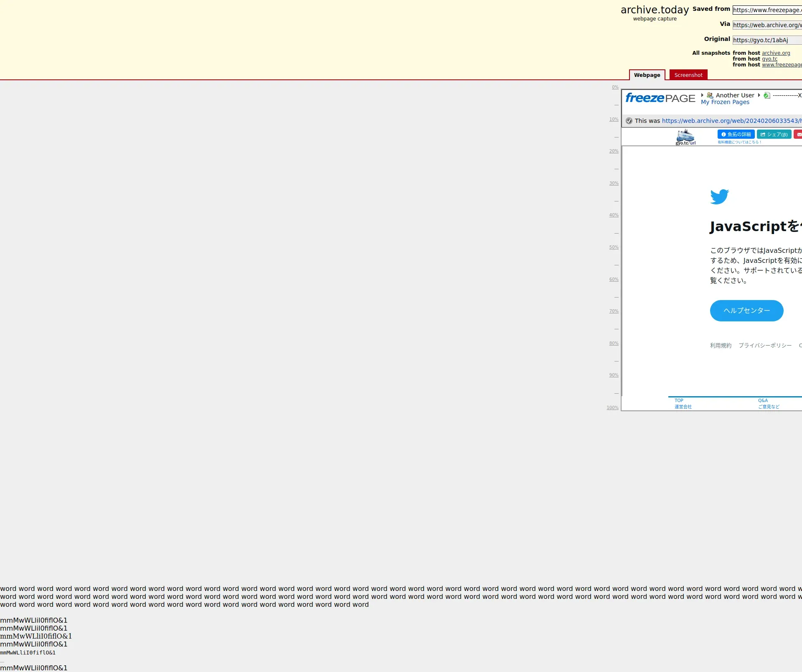Click the green-check document icon
The width and height of the screenshot is (802, 672).
tap(766, 95)
